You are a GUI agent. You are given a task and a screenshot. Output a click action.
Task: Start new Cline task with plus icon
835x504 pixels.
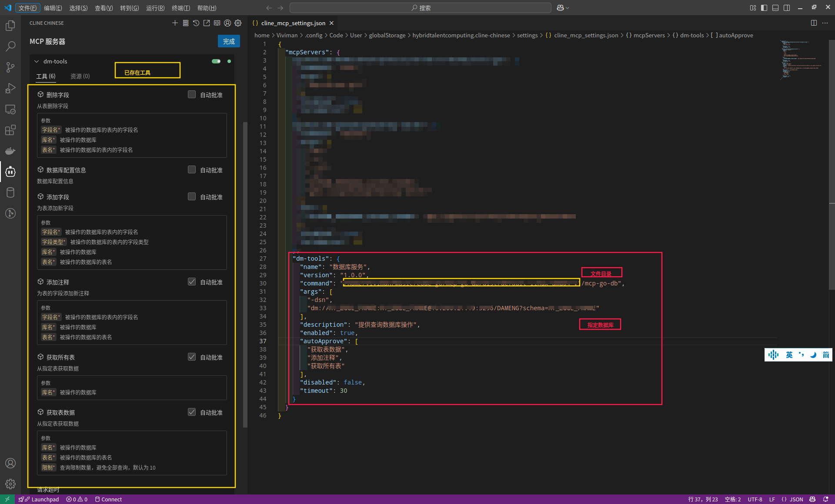[x=175, y=23]
